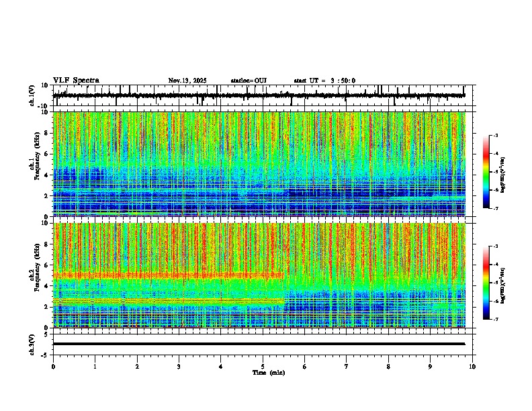The width and height of the screenshot is (532, 411).
Task: Click the ch.1 voltage waveform trace
Action: point(259,95)
